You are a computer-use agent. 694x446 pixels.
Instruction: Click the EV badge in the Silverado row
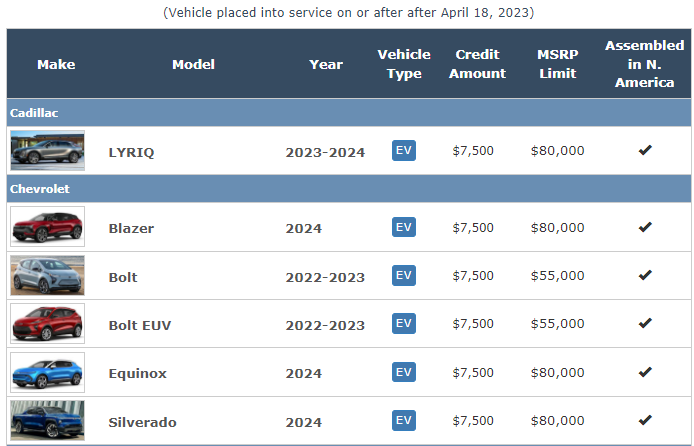(x=404, y=420)
